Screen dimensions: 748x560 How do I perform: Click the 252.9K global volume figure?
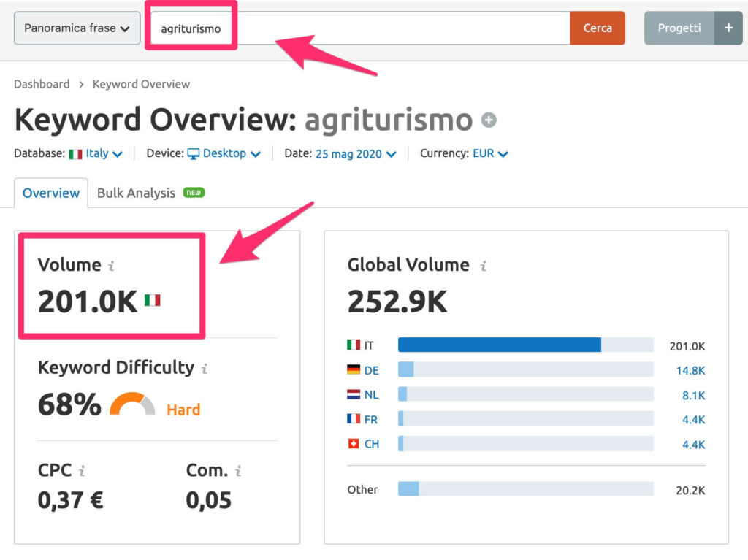pyautogui.click(x=397, y=302)
